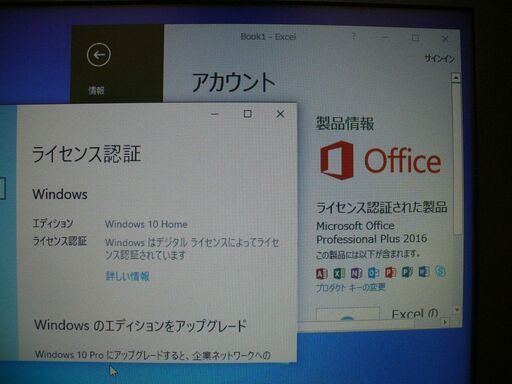Click the PowerPoint app icon

[x=390, y=272]
